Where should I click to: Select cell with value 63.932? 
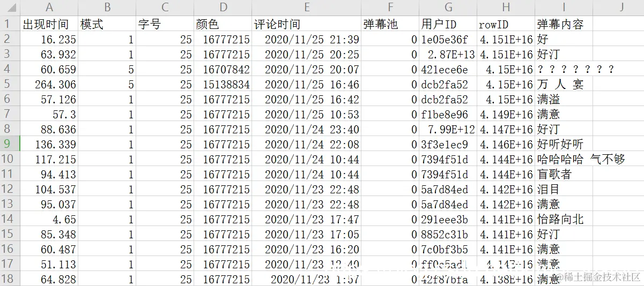click(49, 54)
